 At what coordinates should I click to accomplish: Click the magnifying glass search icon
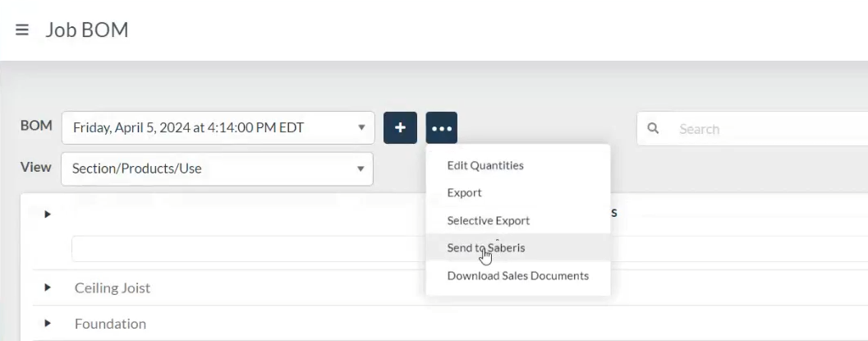pyautogui.click(x=654, y=129)
